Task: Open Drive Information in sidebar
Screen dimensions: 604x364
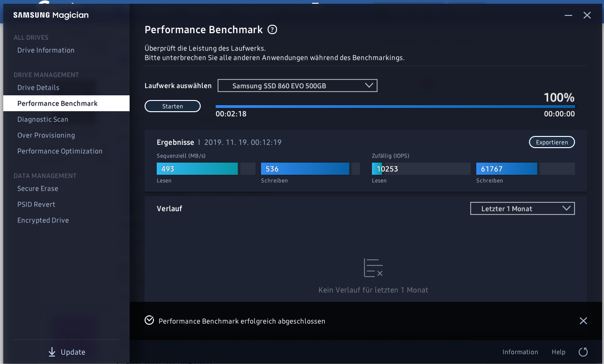Action: 46,50
